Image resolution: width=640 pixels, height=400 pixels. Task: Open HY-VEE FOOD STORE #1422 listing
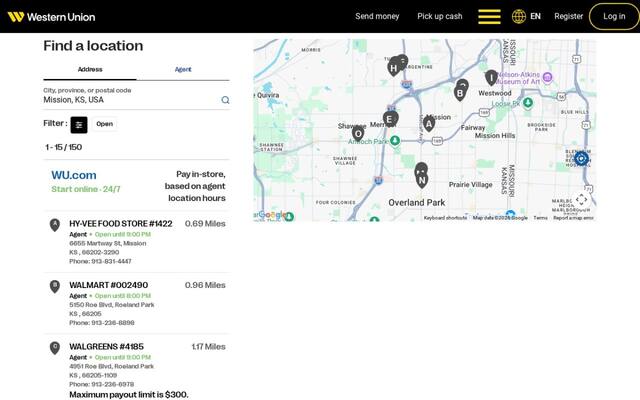point(121,224)
